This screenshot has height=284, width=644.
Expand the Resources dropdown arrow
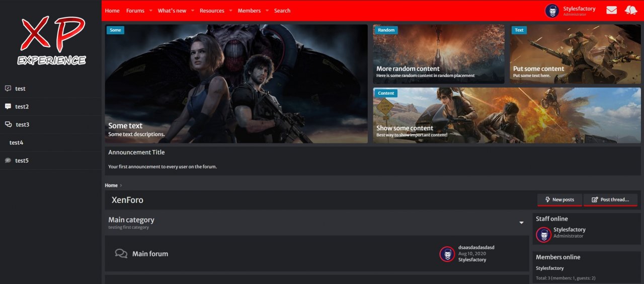coord(230,11)
